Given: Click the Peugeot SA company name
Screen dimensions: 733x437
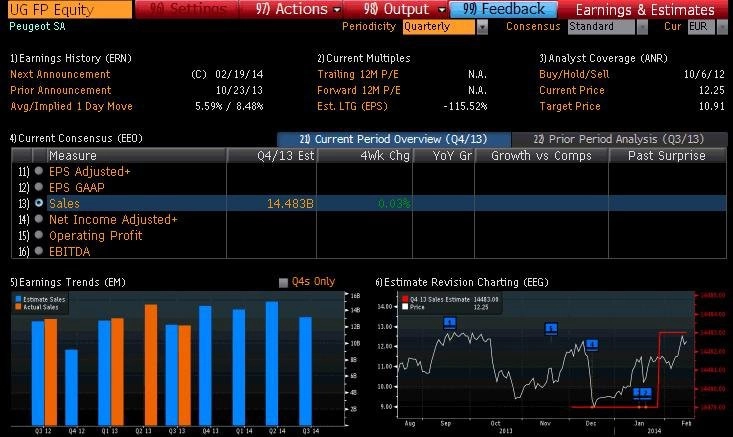Looking at the screenshot, I should click(x=37, y=27).
